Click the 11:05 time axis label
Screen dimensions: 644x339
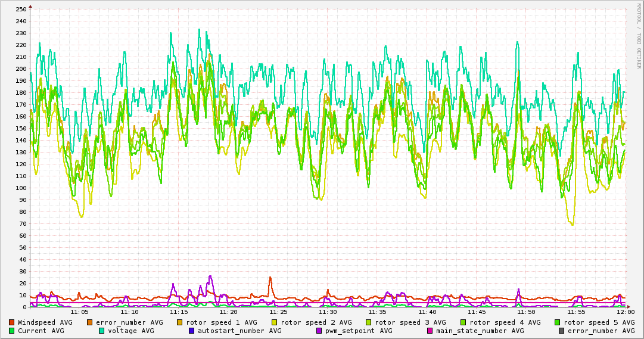click(x=80, y=312)
